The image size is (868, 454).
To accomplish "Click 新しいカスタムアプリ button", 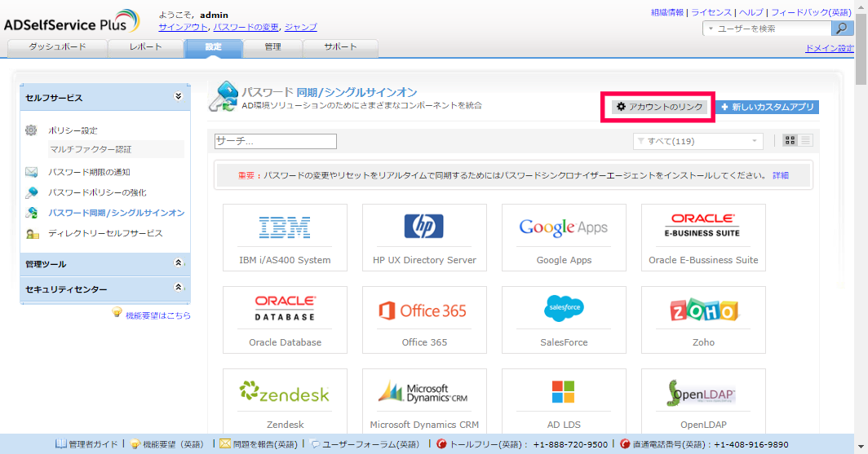I will pos(767,107).
